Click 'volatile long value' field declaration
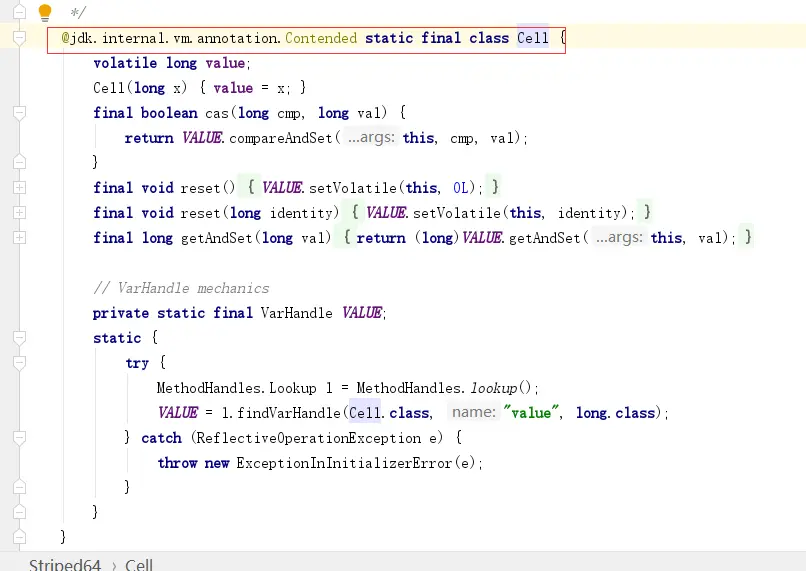Image resolution: width=806 pixels, height=571 pixels. click(x=170, y=63)
